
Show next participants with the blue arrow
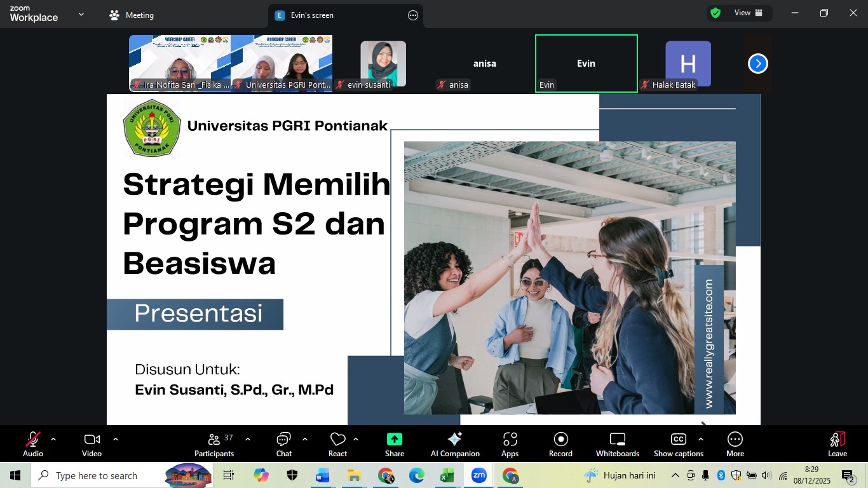[x=757, y=64]
